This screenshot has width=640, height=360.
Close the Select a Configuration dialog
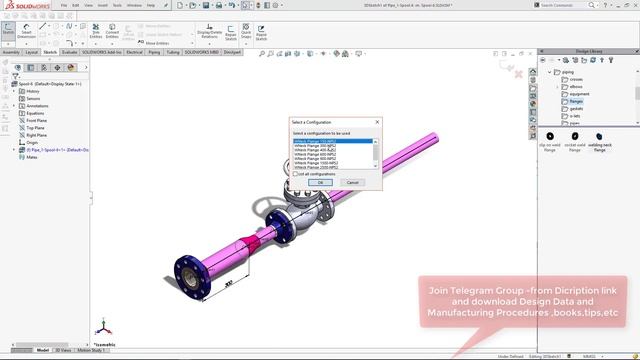(x=377, y=122)
